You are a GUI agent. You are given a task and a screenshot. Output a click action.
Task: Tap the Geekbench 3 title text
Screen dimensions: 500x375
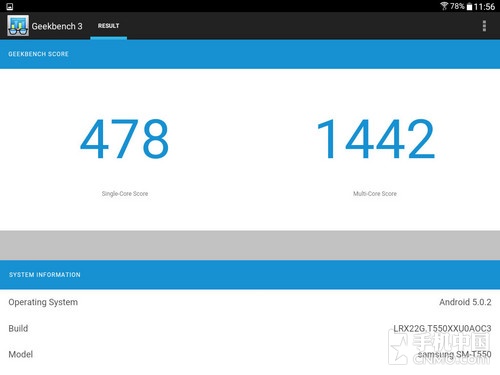(x=57, y=26)
